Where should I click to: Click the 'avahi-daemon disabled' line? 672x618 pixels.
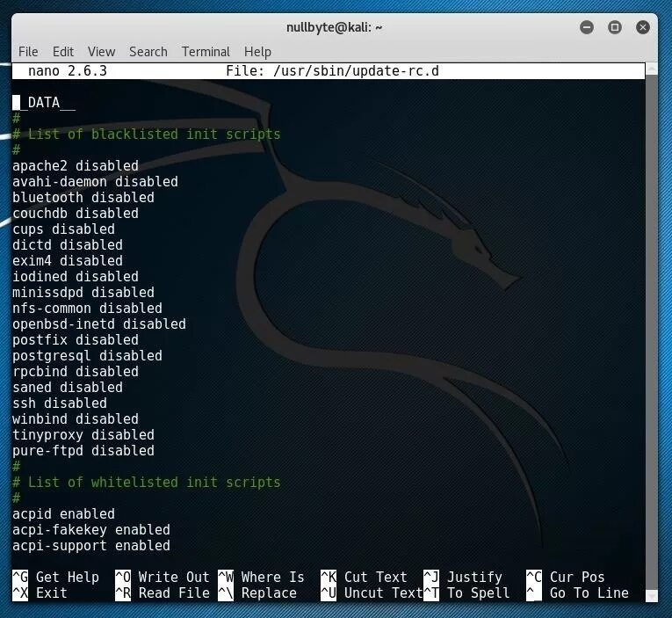[x=95, y=182]
